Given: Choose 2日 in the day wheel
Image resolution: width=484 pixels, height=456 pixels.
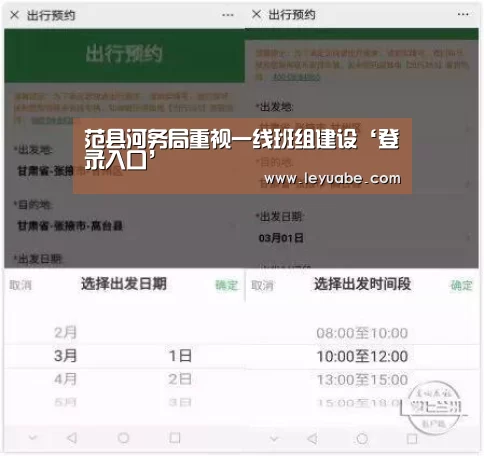Looking at the screenshot, I should point(180,379).
